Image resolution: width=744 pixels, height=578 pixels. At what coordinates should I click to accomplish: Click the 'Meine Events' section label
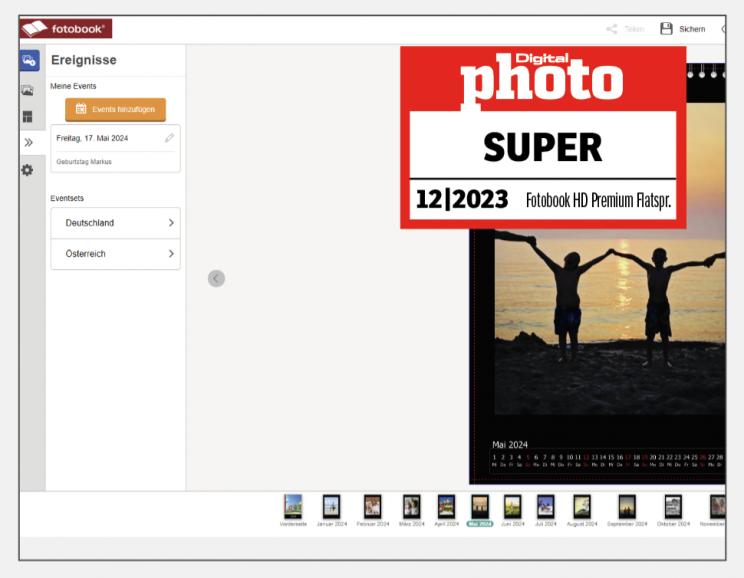pos(73,86)
